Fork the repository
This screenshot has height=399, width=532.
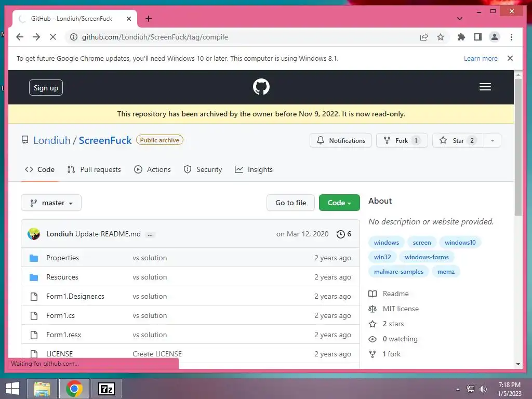(402, 140)
